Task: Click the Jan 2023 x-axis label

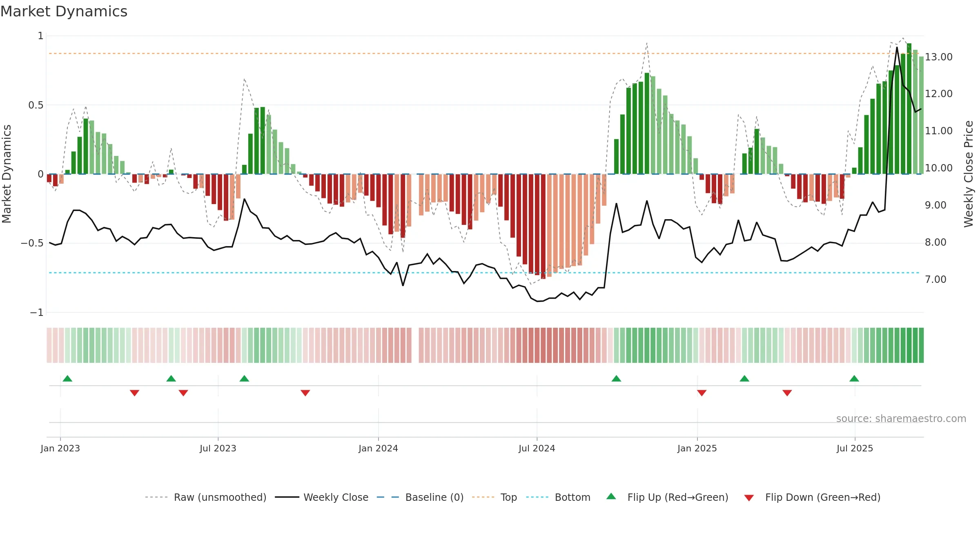Action: coord(60,448)
